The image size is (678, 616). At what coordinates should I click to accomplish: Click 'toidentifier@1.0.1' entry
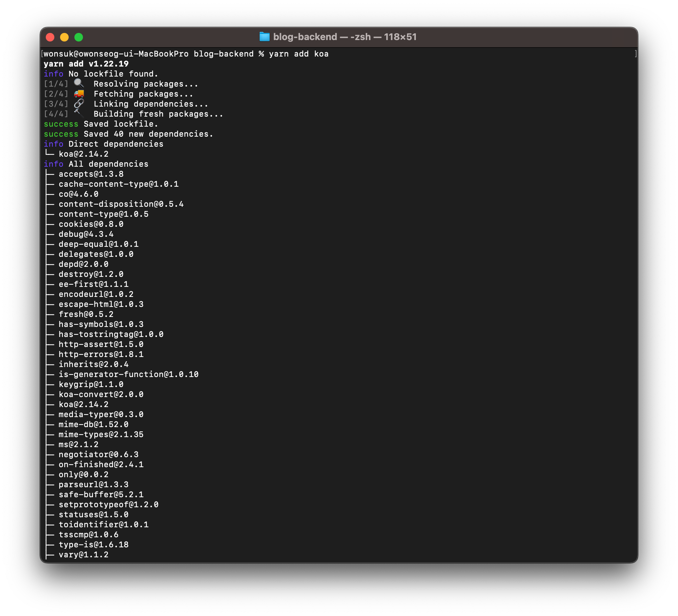point(104,525)
